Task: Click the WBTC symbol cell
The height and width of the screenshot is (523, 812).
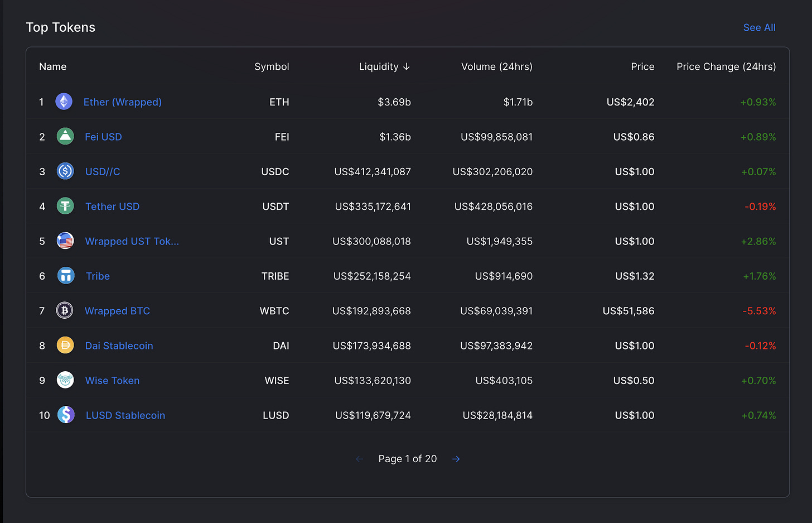Action: coord(274,311)
